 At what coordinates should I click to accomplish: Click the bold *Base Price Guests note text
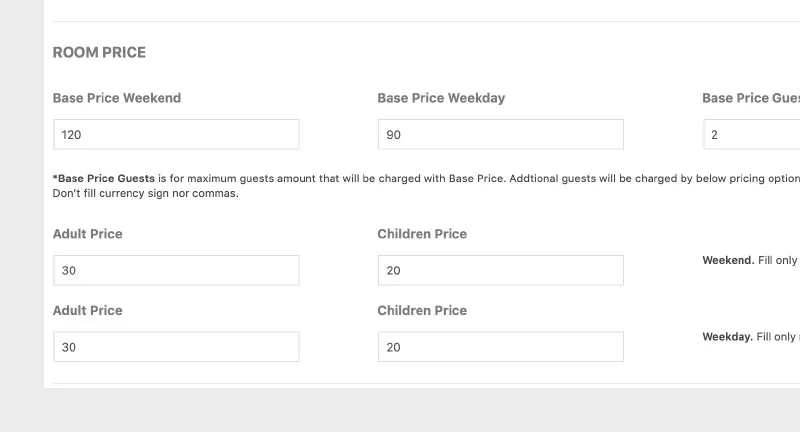[x=104, y=179]
